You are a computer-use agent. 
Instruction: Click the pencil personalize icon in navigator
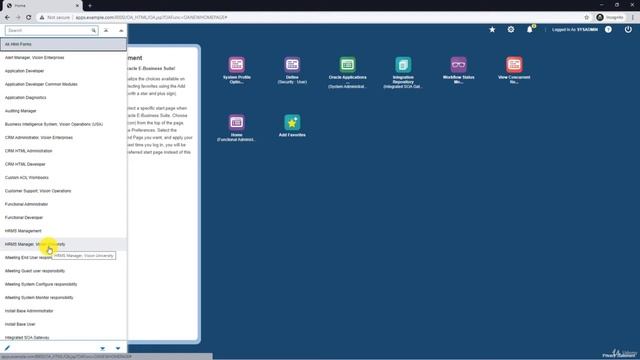point(7,348)
